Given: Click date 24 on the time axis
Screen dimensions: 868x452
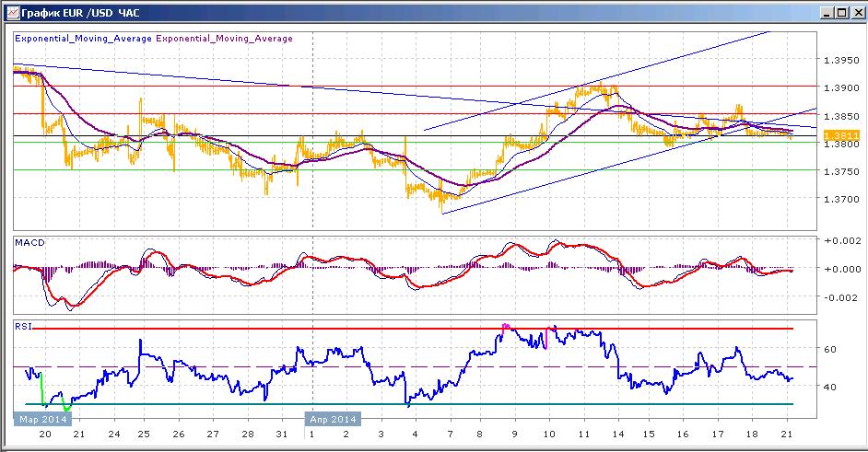Looking at the screenshot, I should 114,435.
